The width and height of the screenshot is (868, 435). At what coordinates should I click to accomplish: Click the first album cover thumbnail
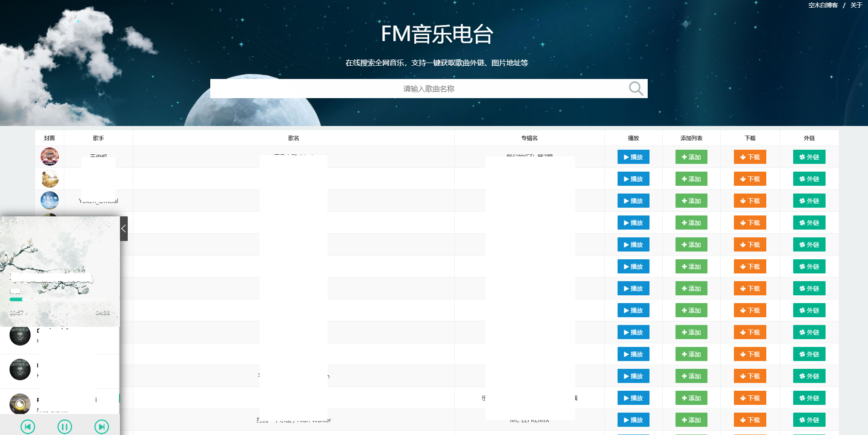49,157
